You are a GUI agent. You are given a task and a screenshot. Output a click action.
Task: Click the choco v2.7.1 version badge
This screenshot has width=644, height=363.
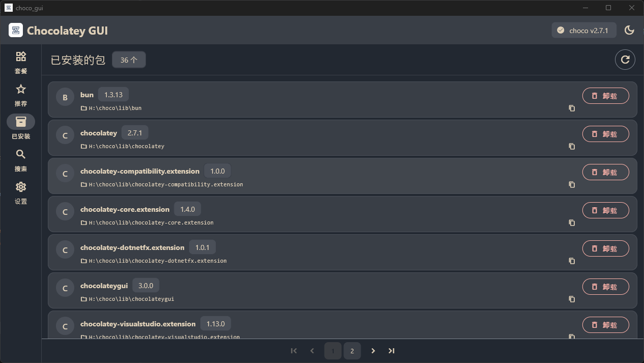click(584, 30)
